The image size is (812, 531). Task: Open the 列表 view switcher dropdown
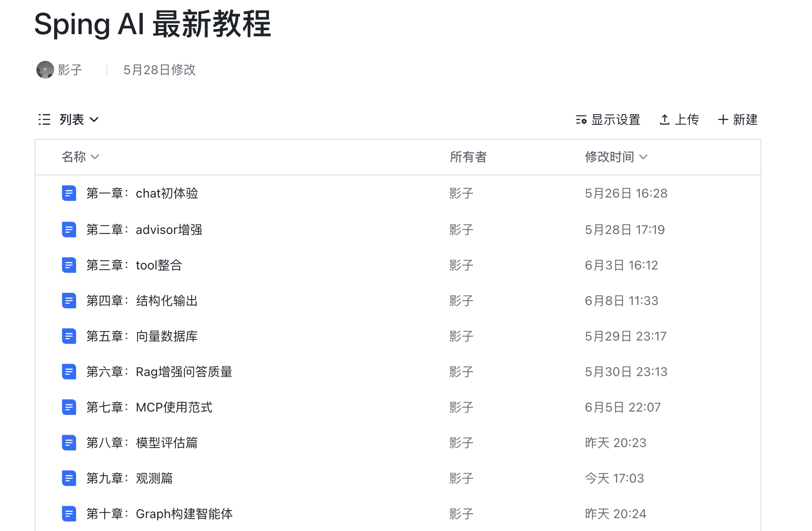point(78,119)
